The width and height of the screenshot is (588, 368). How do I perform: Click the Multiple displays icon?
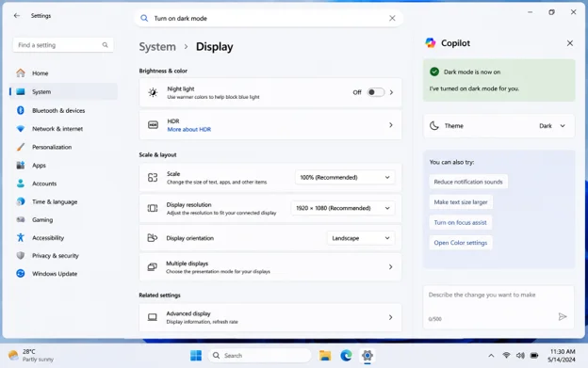(x=153, y=267)
